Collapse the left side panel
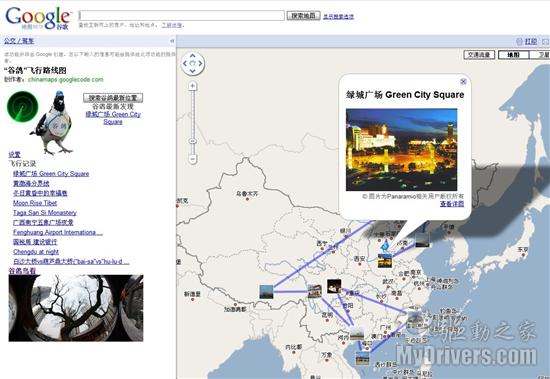This screenshot has height=379, width=550. [172, 41]
